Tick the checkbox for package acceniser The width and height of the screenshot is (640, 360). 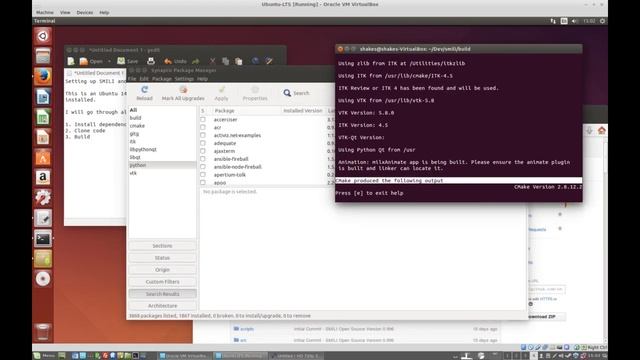tap(203, 120)
